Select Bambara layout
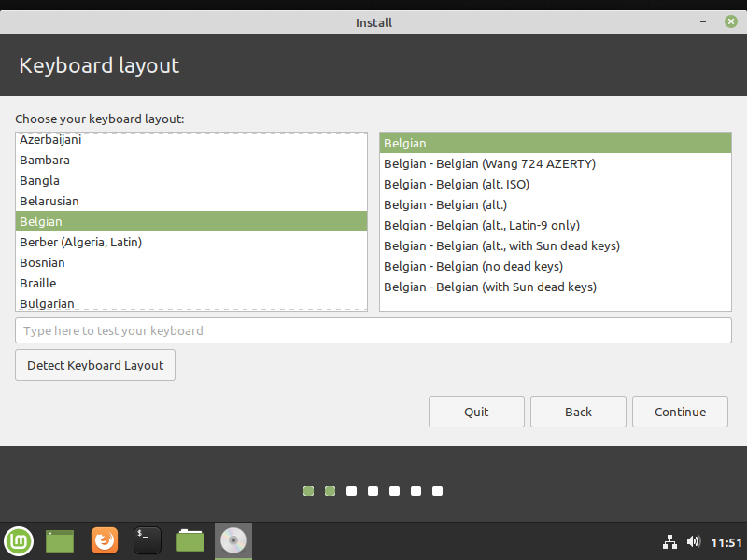 [191, 160]
